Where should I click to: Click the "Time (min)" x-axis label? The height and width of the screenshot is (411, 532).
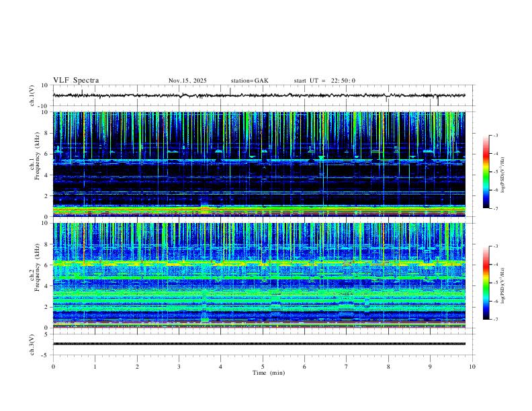point(269,373)
